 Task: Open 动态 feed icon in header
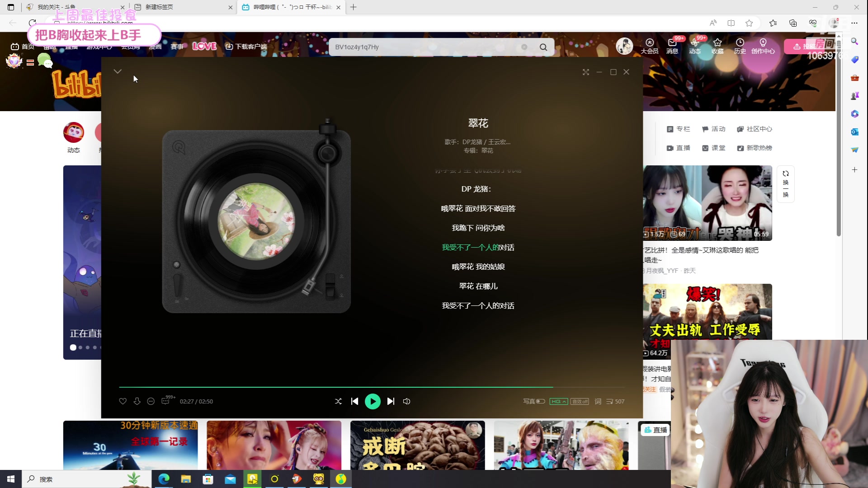695,46
